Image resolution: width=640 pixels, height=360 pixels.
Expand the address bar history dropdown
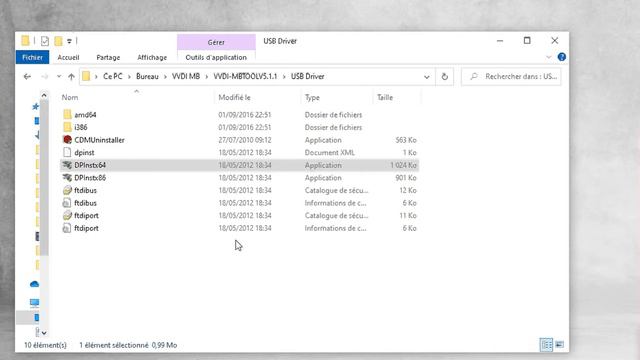(427, 77)
